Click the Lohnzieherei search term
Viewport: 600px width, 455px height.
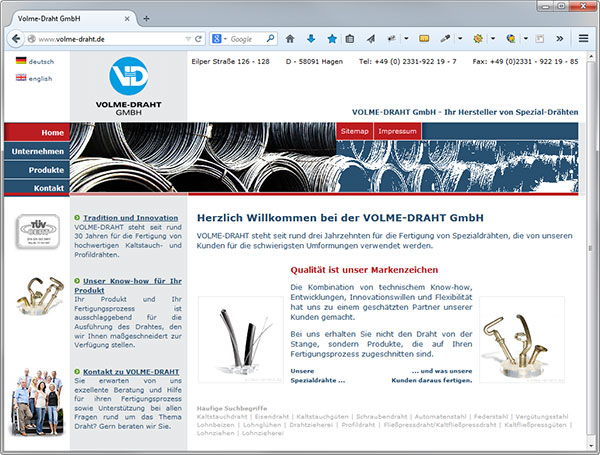tap(262, 434)
